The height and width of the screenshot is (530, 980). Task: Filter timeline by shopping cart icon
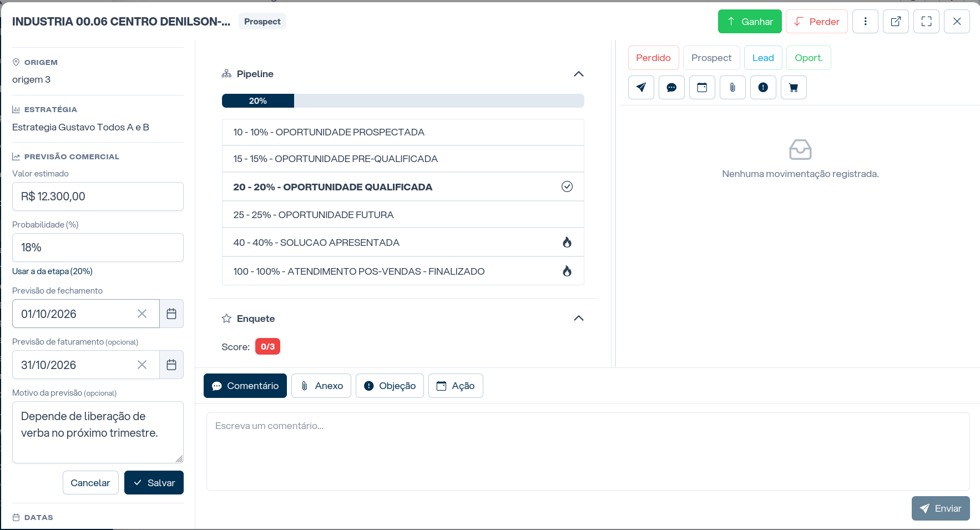pos(794,88)
